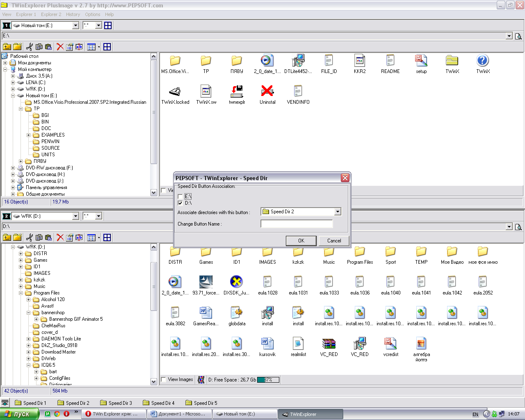Paste files using Explorer 2 paste icon
This screenshot has width=525, height=420.
pos(48,237)
